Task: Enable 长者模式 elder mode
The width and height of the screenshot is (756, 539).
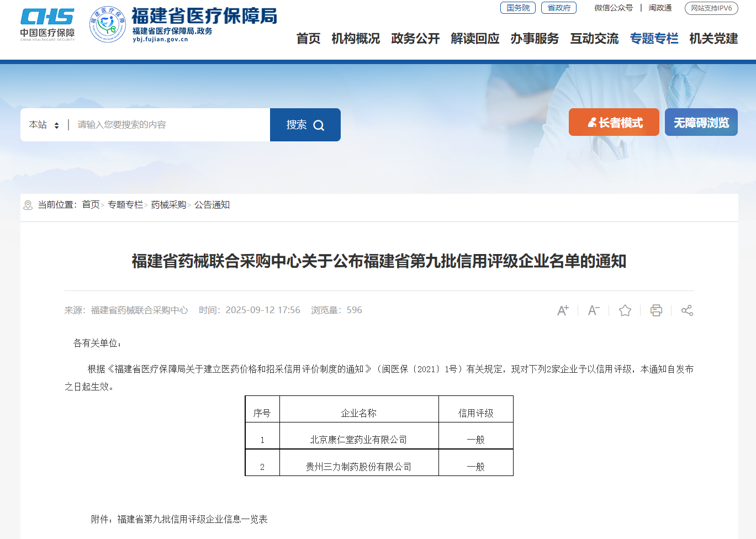Action: [x=614, y=123]
